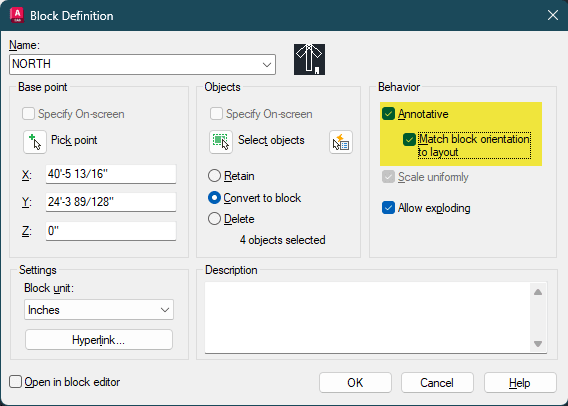
Task: Toggle Match block orientation to layout
Action: (x=409, y=139)
